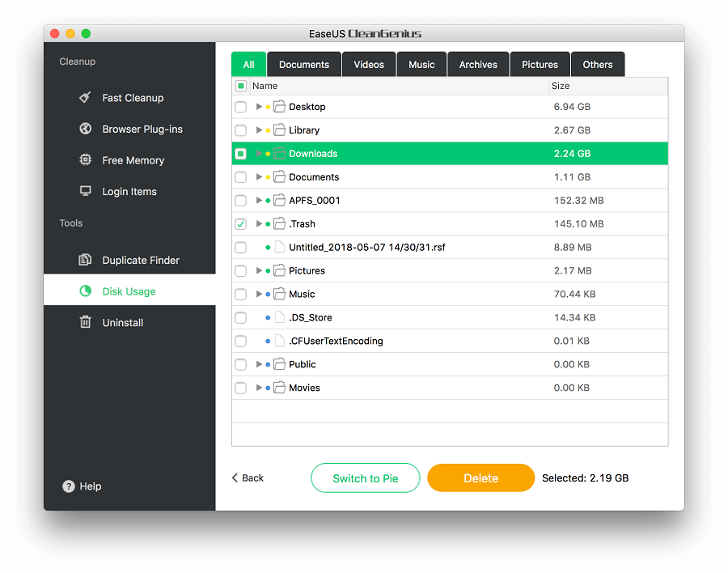728x573 pixels.
Task: Click the Switch to Pie button
Action: (366, 478)
